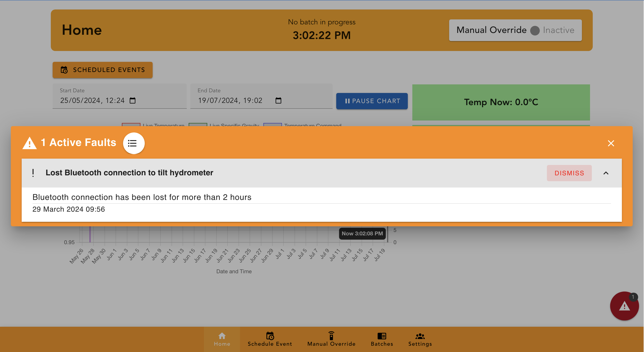644x352 pixels.
Task: Dismiss the lost Bluetooth connection fault
Action: click(x=569, y=173)
